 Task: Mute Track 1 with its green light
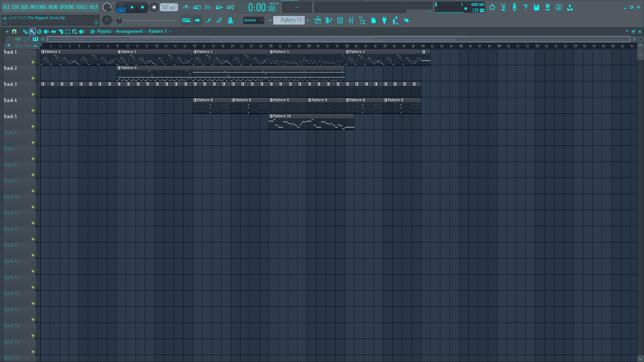(33, 62)
